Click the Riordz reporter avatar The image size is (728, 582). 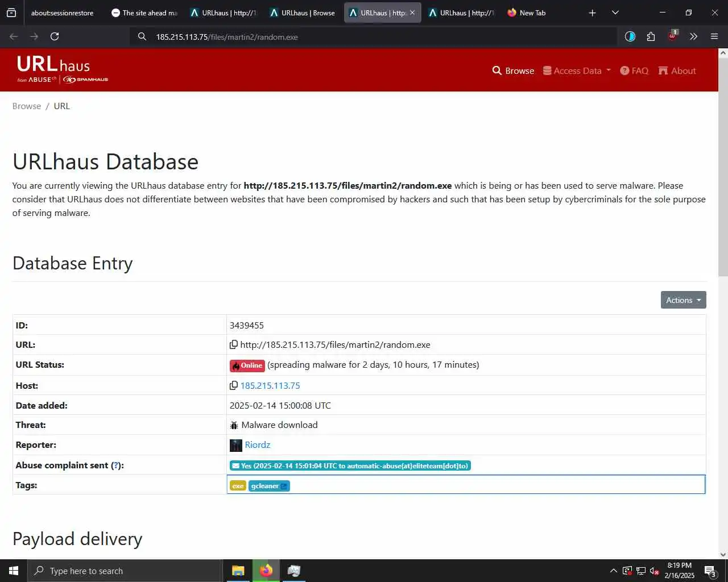(236, 445)
